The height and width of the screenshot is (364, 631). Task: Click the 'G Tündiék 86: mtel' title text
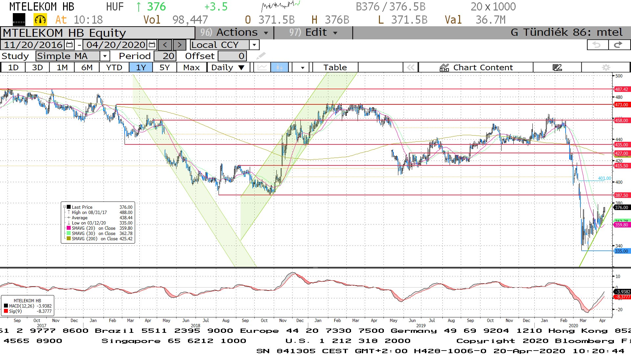pos(566,32)
